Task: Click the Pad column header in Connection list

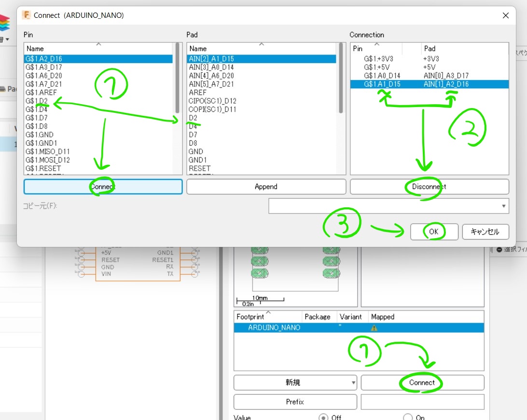Action: coord(464,48)
